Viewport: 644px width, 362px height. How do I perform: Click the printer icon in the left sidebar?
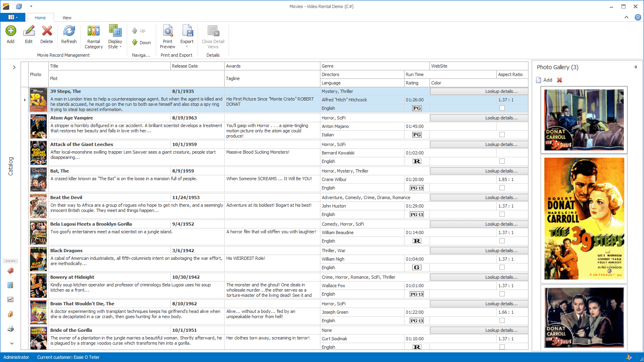[10, 329]
